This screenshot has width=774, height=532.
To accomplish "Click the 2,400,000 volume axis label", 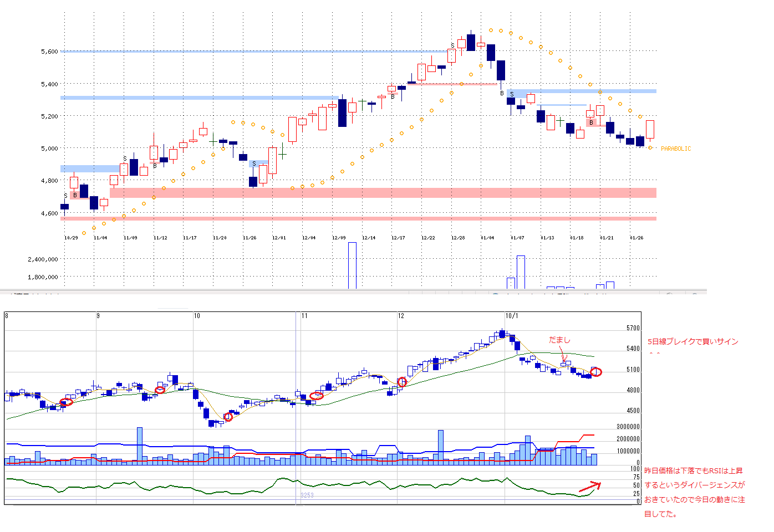I will tap(43, 259).
